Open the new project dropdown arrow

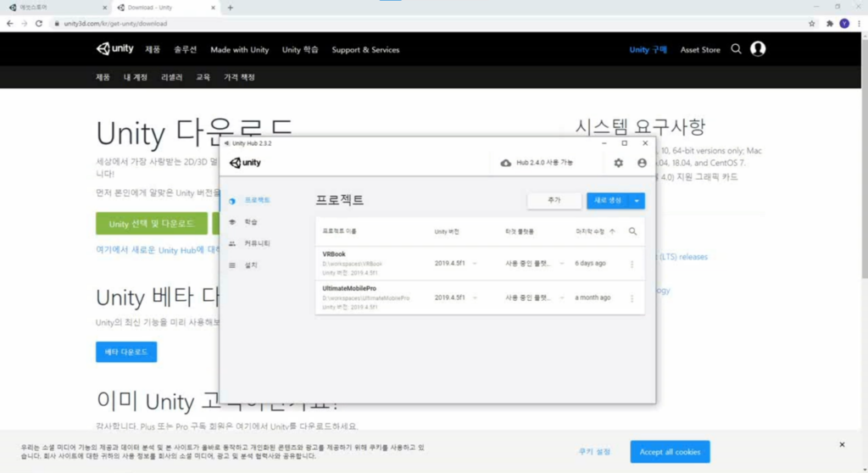pos(637,201)
